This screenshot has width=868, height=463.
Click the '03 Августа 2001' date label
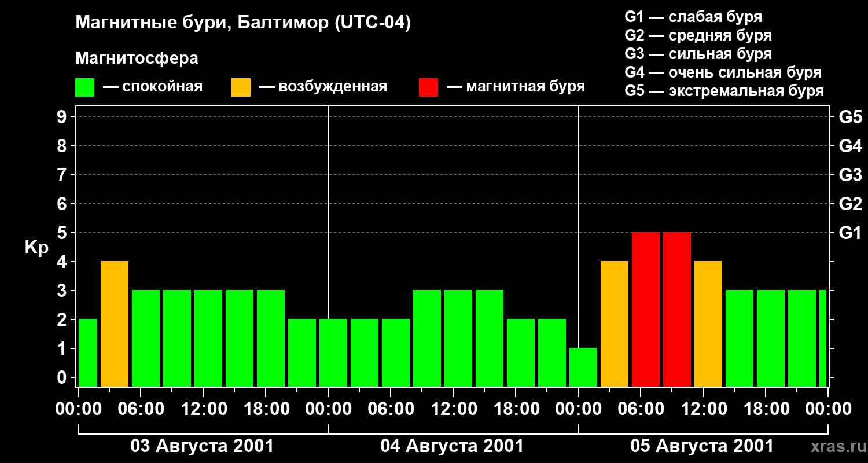(x=202, y=446)
